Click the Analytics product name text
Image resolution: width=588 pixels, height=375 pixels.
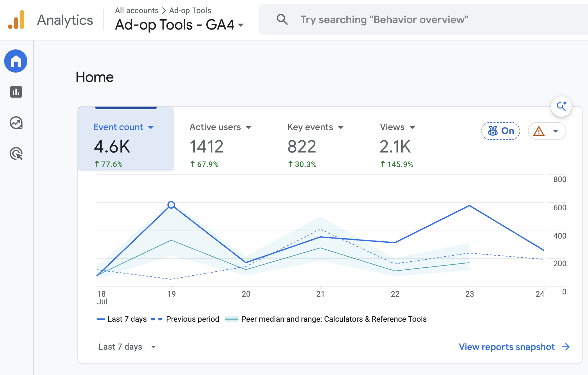click(65, 20)
